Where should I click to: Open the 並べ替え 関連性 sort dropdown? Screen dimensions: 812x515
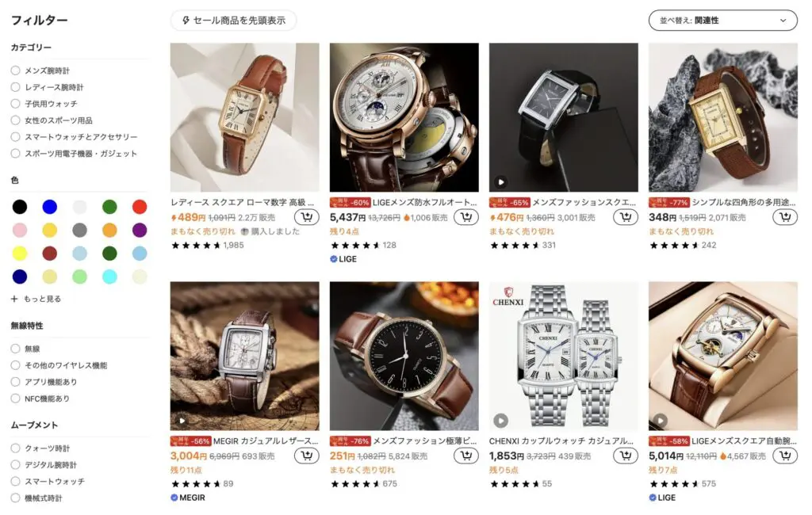pyautogui.click(x=722, y=21)
